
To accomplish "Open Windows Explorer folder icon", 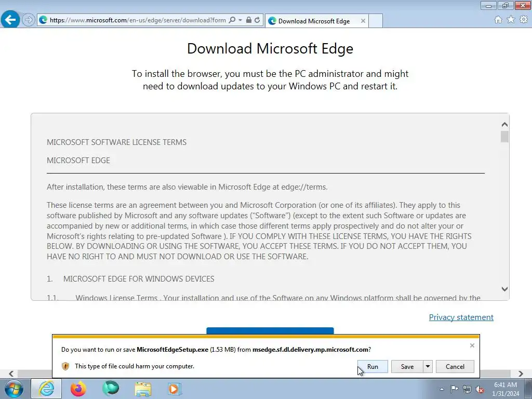I will (143, 389).
